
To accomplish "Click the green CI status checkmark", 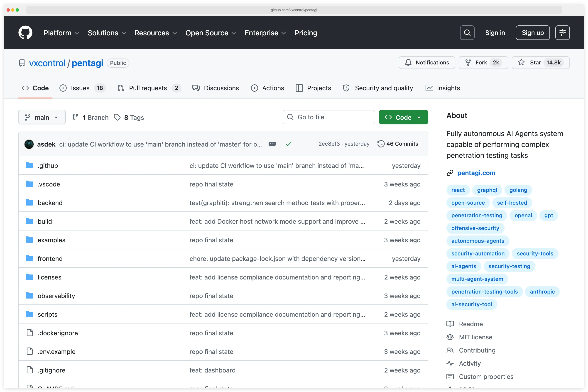I will (288, 144).
